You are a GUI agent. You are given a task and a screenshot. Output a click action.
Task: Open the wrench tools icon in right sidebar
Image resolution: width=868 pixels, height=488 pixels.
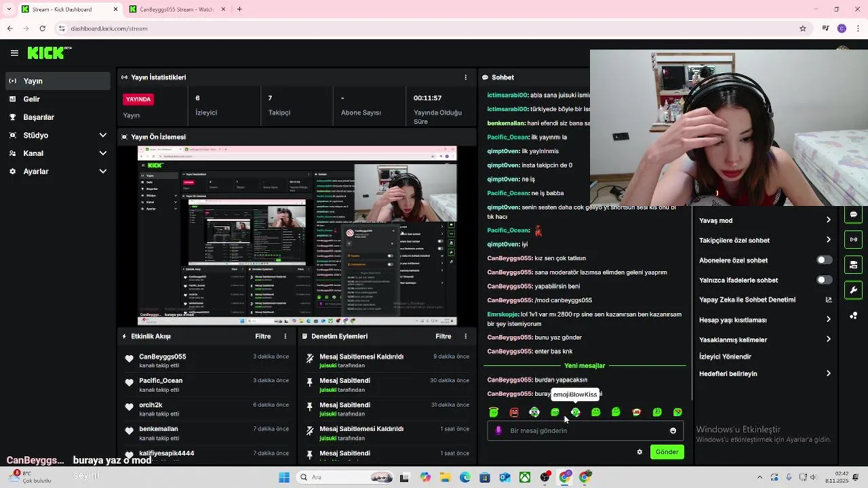coord(854,290)
